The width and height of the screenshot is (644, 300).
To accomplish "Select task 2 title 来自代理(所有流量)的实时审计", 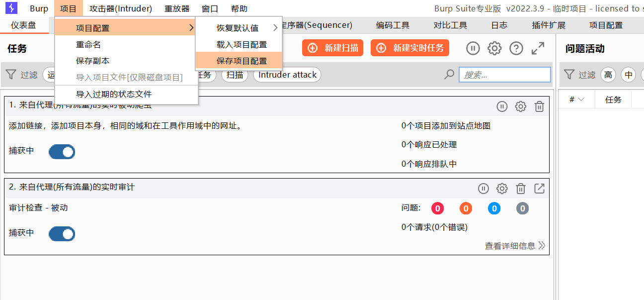I will (72, 187).
